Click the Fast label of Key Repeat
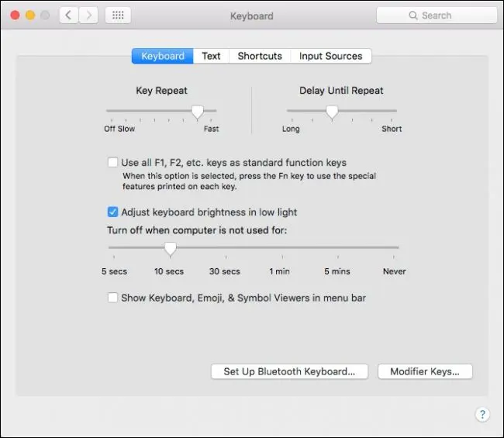This screenshot has width=504, height=438. click(x=211, y=129)
